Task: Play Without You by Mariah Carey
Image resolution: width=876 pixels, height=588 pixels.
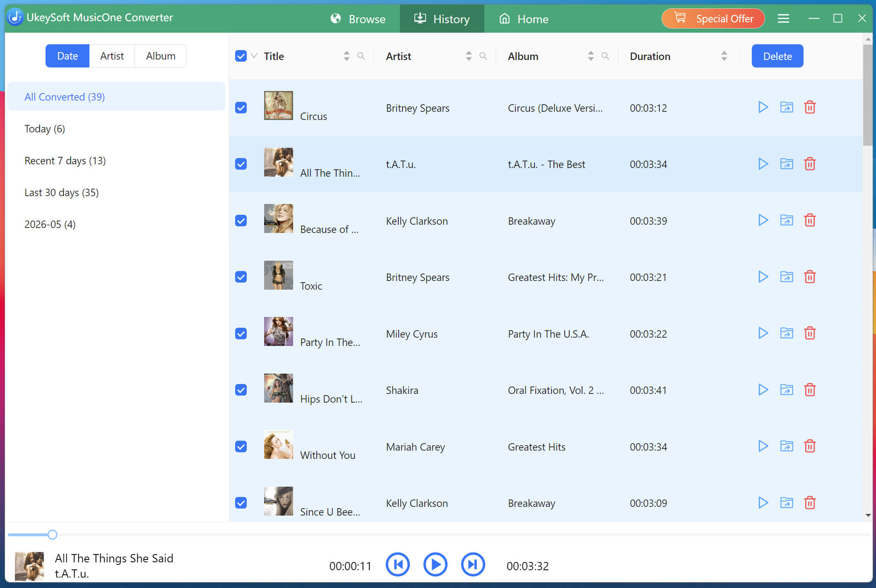Action: [x=763, y=446]
